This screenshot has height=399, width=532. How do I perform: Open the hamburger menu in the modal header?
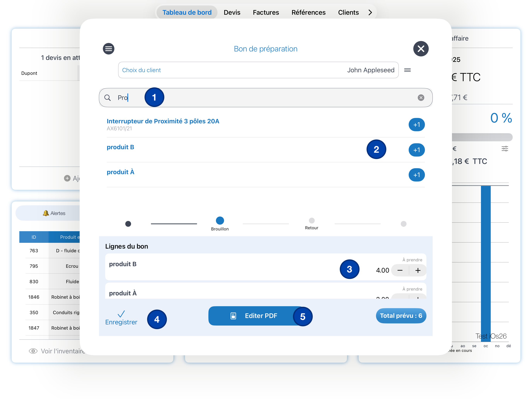108,49
